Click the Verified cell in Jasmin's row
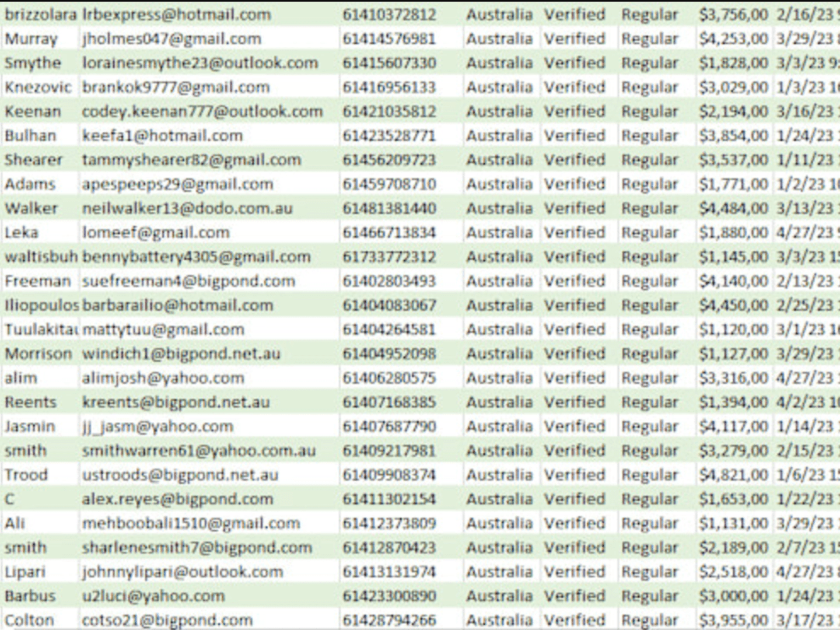Viewport: 840px width, 630px height. [x=579, y=426]
